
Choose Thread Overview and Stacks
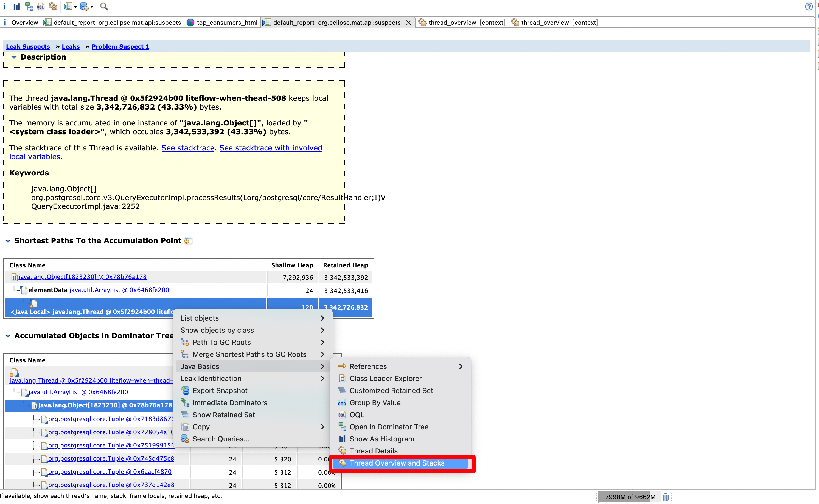(400, 463)
